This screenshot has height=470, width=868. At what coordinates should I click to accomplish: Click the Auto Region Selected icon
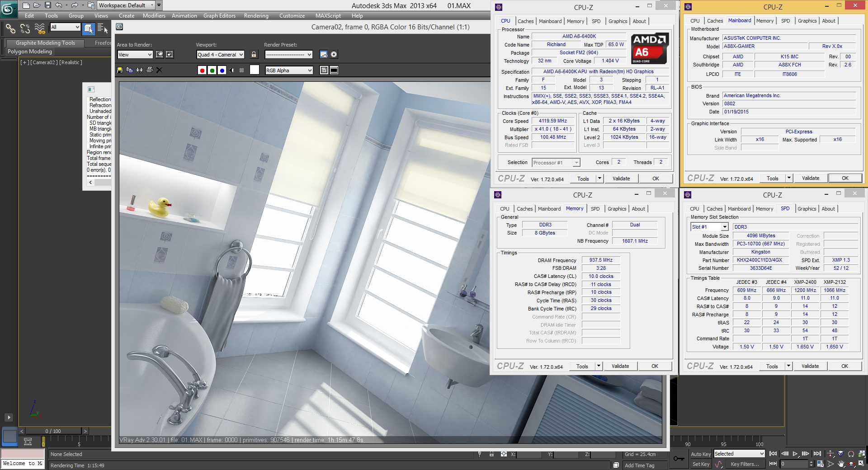pos(170,54)
